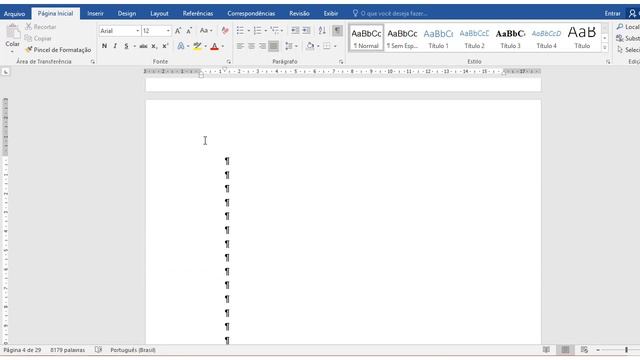Switch to the Design tab

tap(127, 13)
